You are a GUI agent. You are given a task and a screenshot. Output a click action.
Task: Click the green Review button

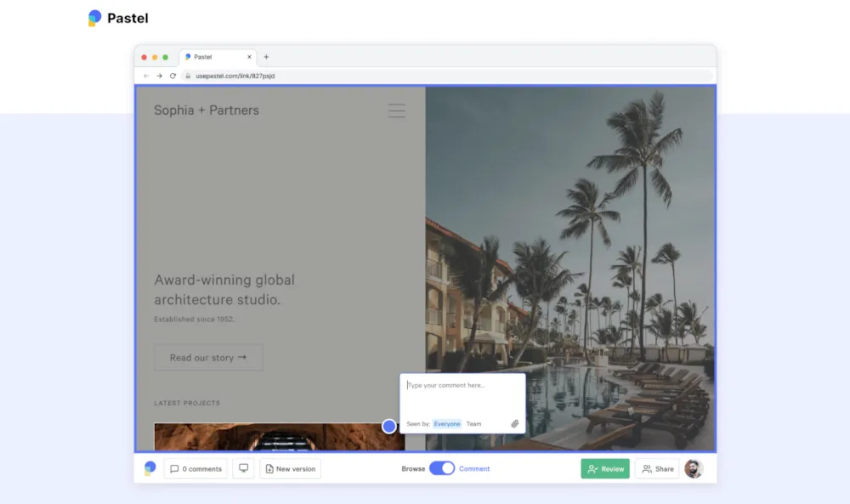(x=605, y=468)
